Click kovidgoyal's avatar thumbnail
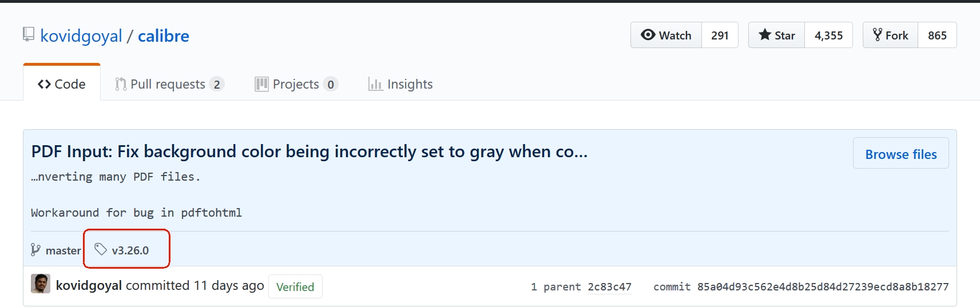 point(41,284)
